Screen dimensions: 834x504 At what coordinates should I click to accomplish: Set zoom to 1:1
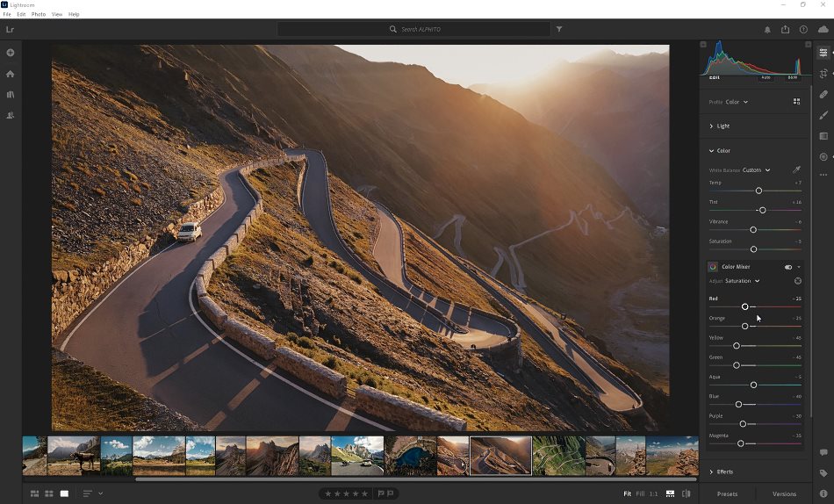tap(653, 493)
